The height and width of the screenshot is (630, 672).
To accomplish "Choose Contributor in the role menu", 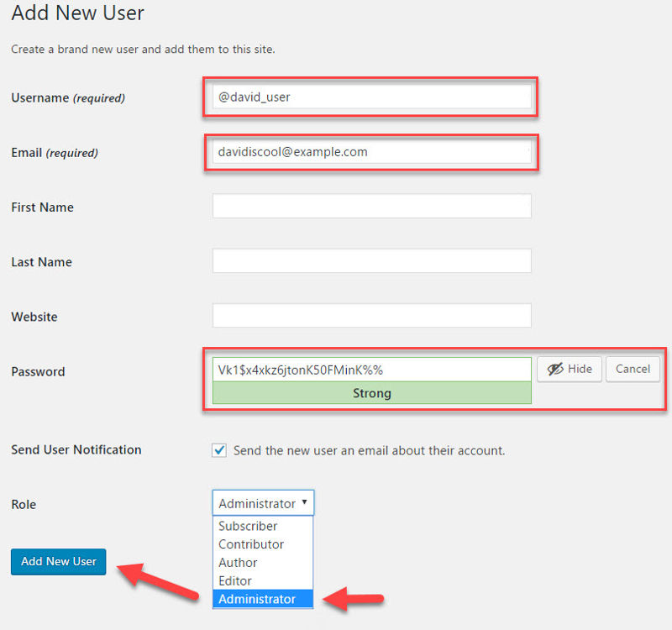I will (250, 544).
